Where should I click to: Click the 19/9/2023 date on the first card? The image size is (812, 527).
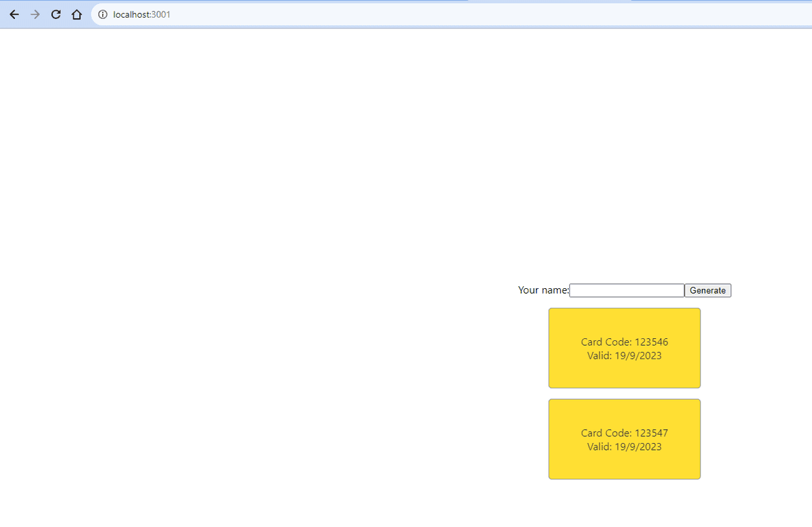[x=637, y=356]
